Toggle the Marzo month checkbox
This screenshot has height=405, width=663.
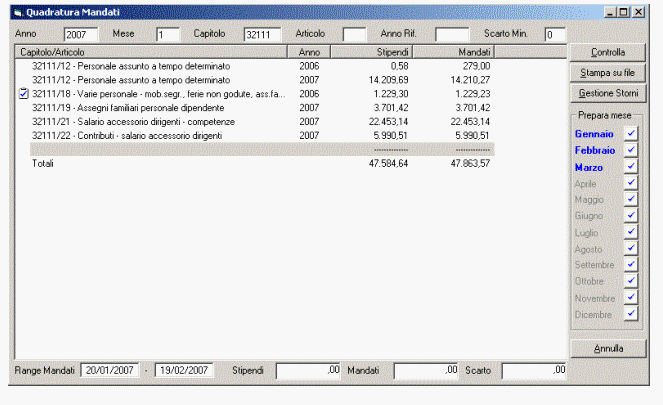[x=630, y=167]
